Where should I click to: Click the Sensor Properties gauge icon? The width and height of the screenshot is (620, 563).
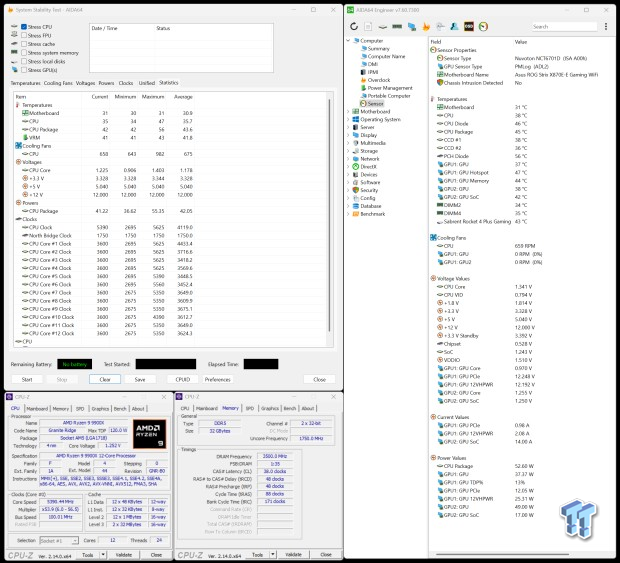[x=433, y=50]
